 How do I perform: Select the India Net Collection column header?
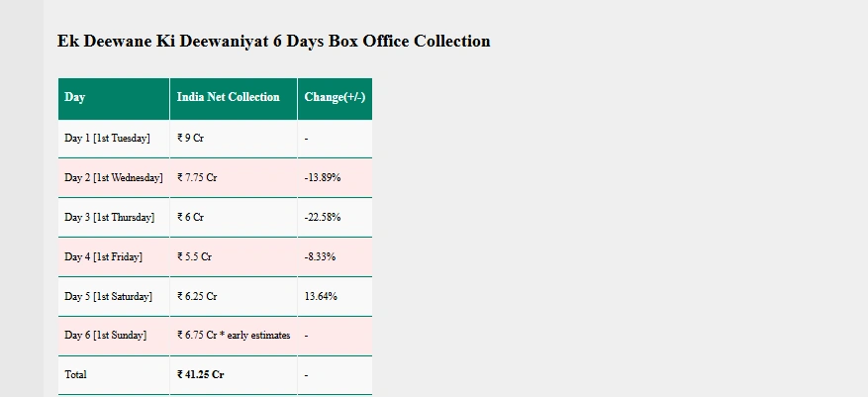click(x=228, y=98)
